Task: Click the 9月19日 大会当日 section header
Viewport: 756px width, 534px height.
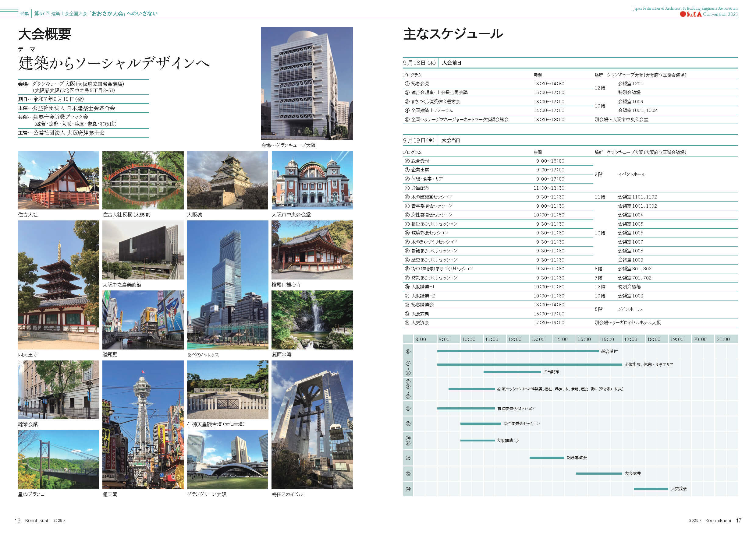Action: (431, 140)
